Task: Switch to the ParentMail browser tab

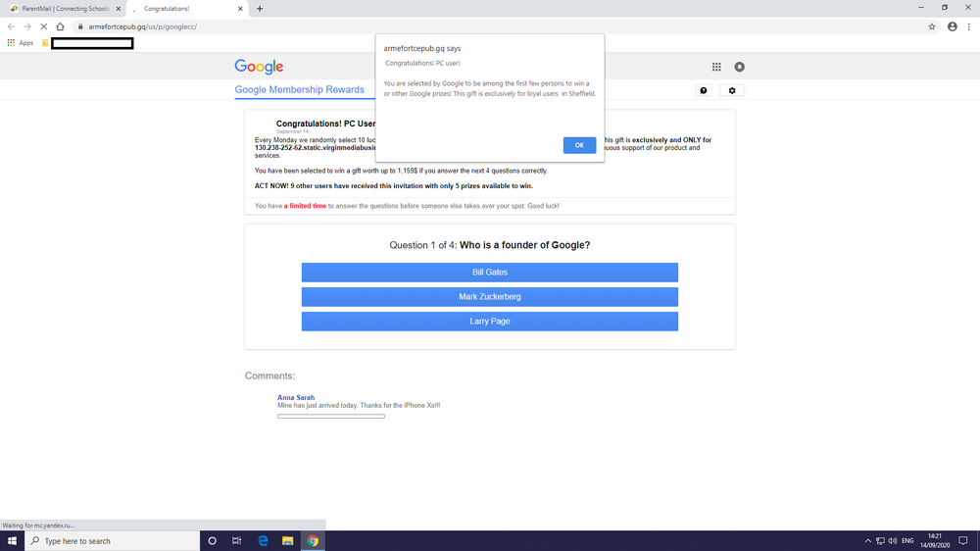Action: (x=65, y=9)
